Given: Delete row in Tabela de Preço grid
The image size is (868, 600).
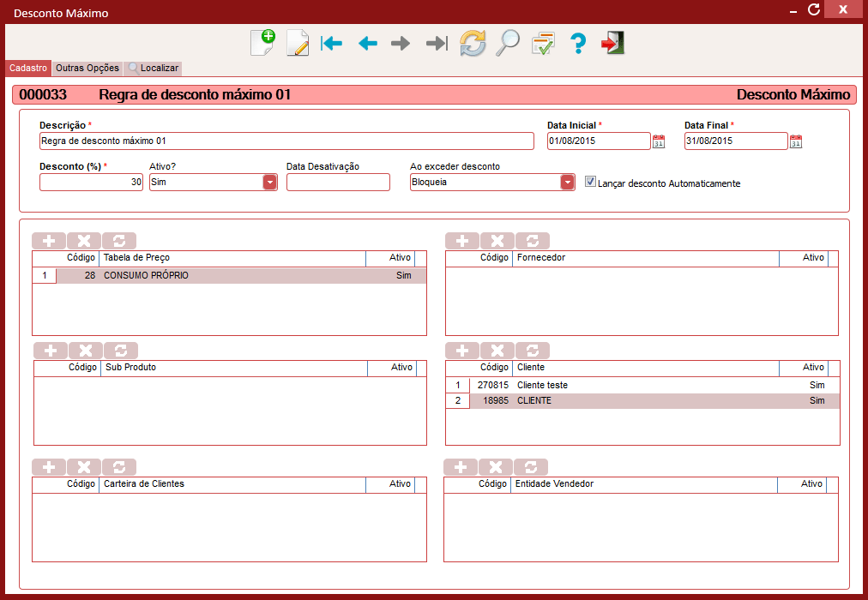Looking at the screenshot, I should click(x=84, y=241).
